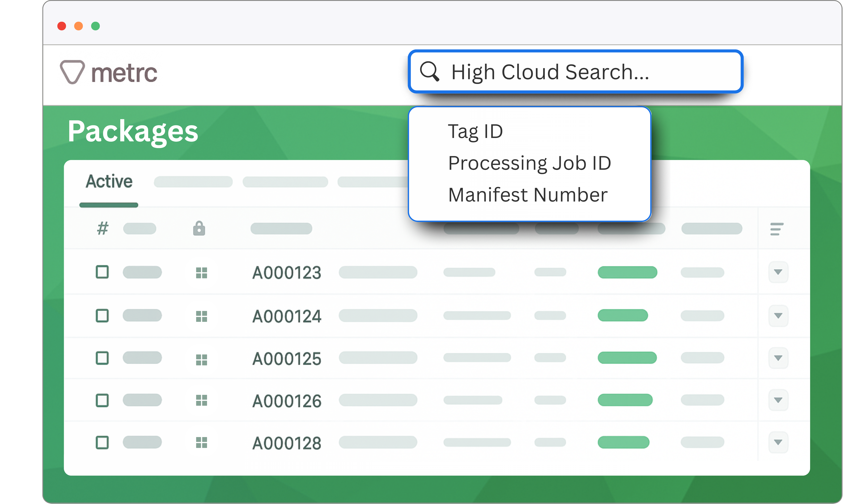Expand row A000128 dropdown arrow
The height and width of the screenshot is (504, 843).
click(x=778, y=442)
